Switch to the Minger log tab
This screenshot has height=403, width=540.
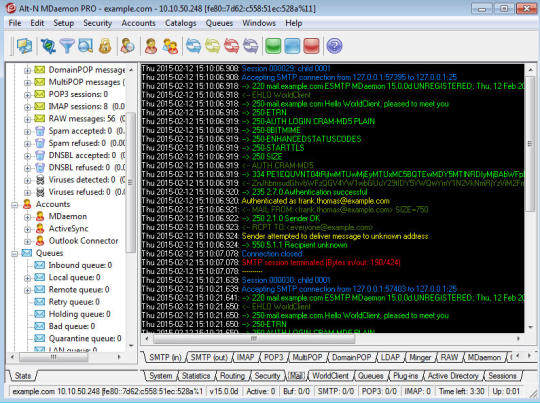click(419, 357)
